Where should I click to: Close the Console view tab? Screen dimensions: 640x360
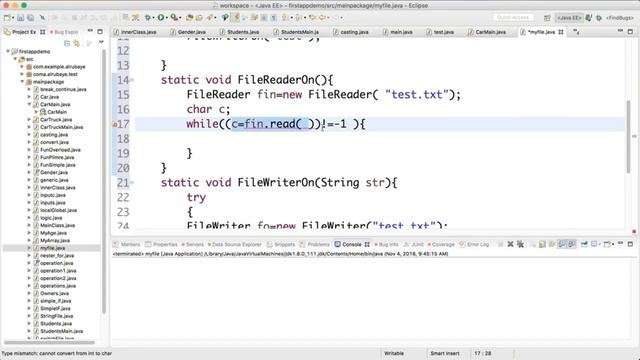point(367,244)
